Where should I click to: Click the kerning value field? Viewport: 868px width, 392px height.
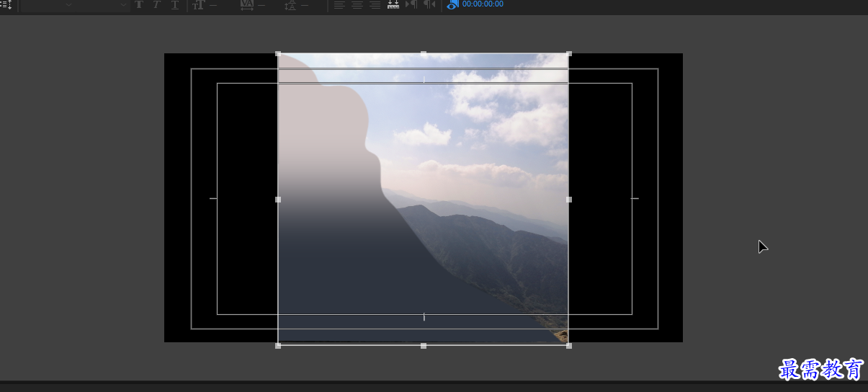pyautogui.click(x=261, y=5)
